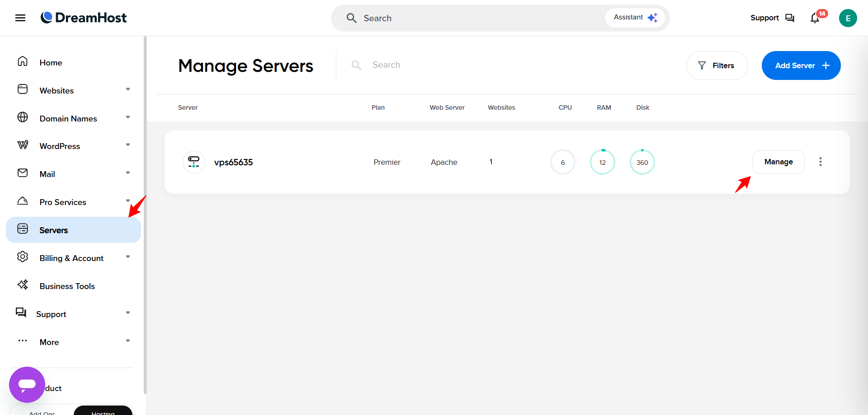Image resolution: width=868 pixels, height=415 pixels.
Task: Open the Assistant sparkle button
Action: coord(635,18)
